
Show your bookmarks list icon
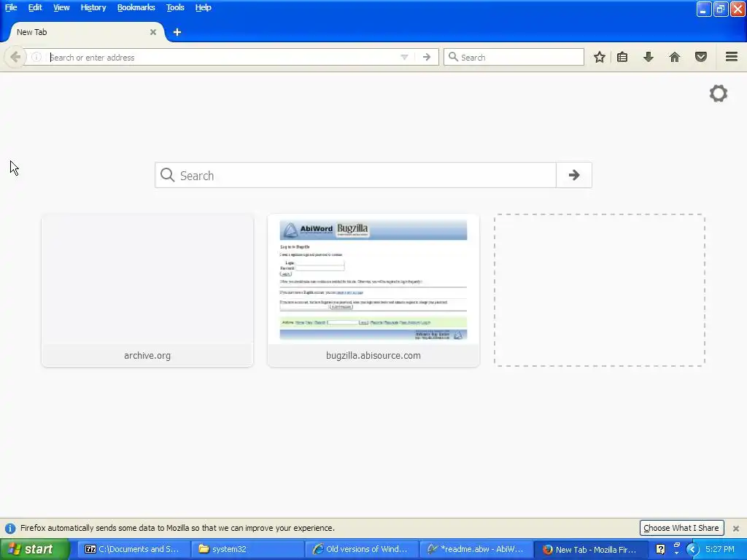click(x=622, y=57)
